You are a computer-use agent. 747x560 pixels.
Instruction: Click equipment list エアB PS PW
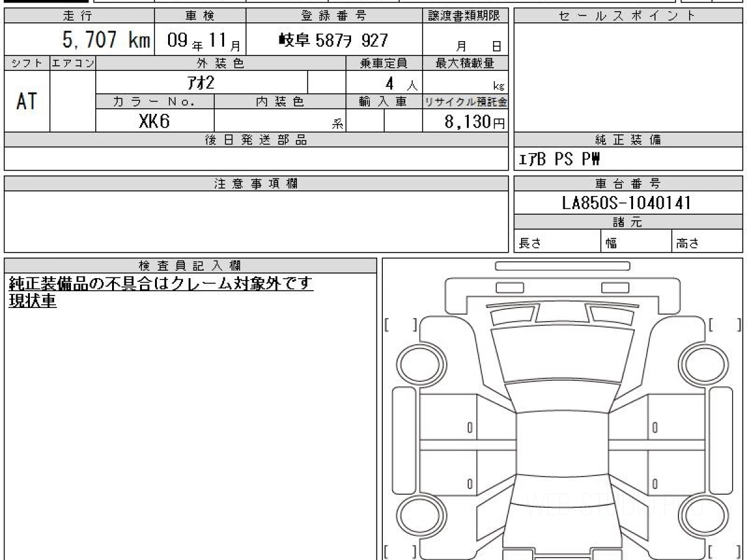[x=560, y=159]
